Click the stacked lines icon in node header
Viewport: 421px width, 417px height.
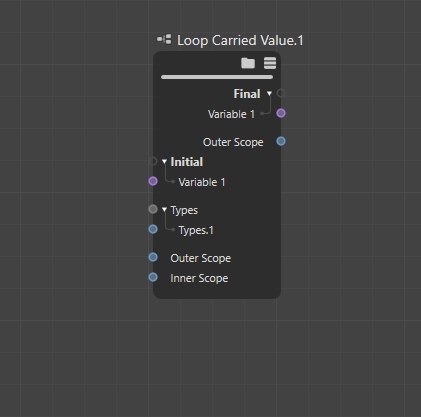270,63
